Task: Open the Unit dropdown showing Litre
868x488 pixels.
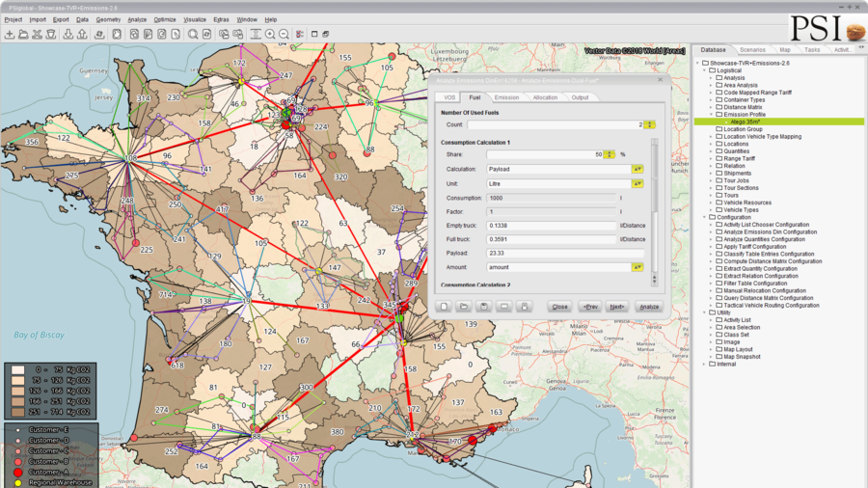Action: click(x=637, y=183)
